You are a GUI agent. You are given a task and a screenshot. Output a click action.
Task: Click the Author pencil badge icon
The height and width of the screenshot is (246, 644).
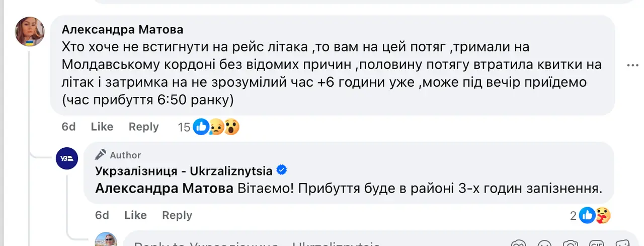pyautogui.click(x=101, y=155)
